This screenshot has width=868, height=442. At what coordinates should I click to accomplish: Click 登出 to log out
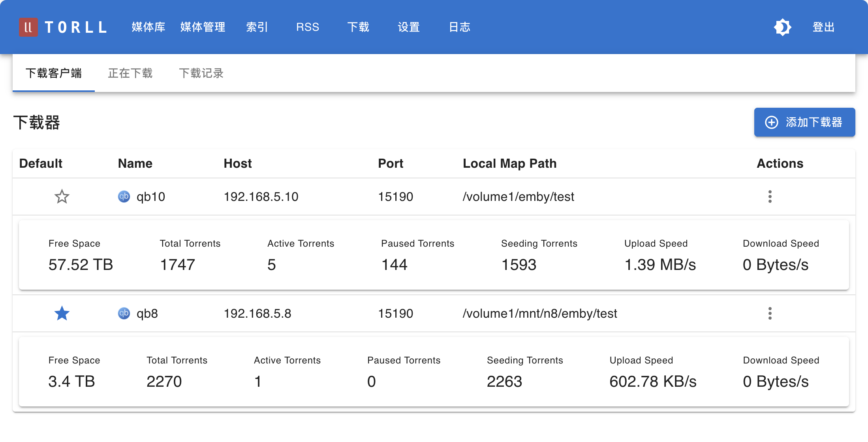click(x=823, y=27)
